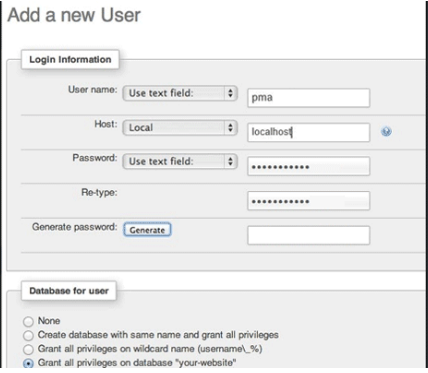Open the Password type dropdown
Image resolution: width=428 pixels, height=373 pixels.
tap(180, 161)
